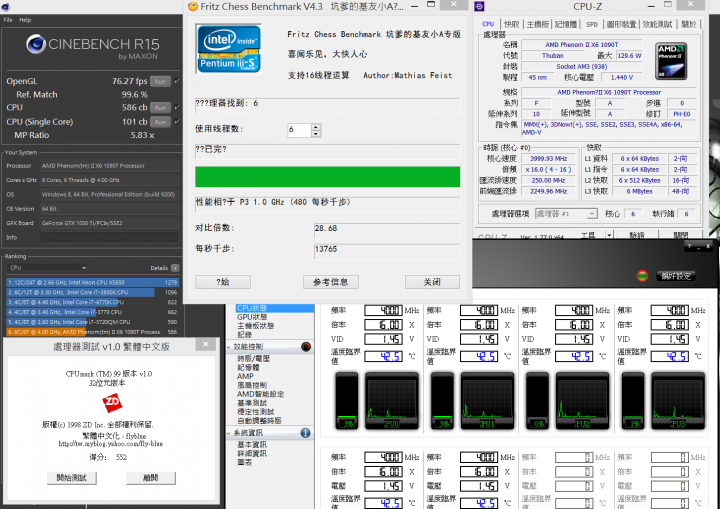
Task: Run the CPU test in Cinebench
Action: click(160, 107)
